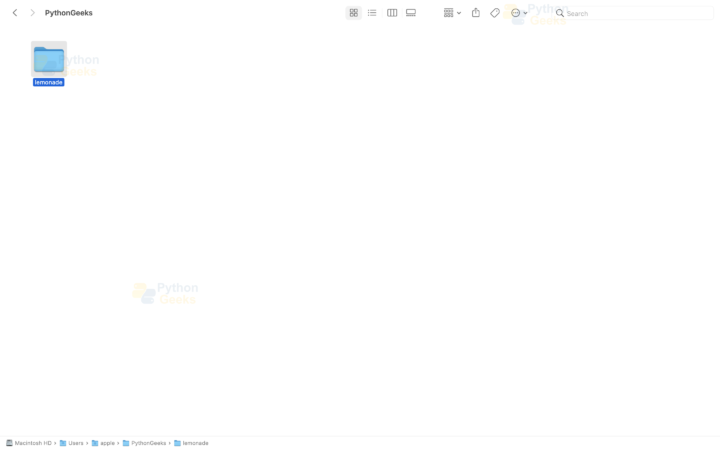Jump to Users in the path bar
720x450 pixels.
[x=72, y=443]
